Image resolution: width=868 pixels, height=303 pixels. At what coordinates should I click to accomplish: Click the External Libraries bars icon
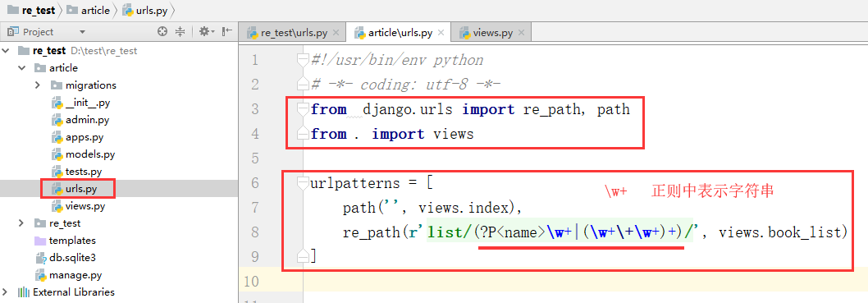point(24,292)
